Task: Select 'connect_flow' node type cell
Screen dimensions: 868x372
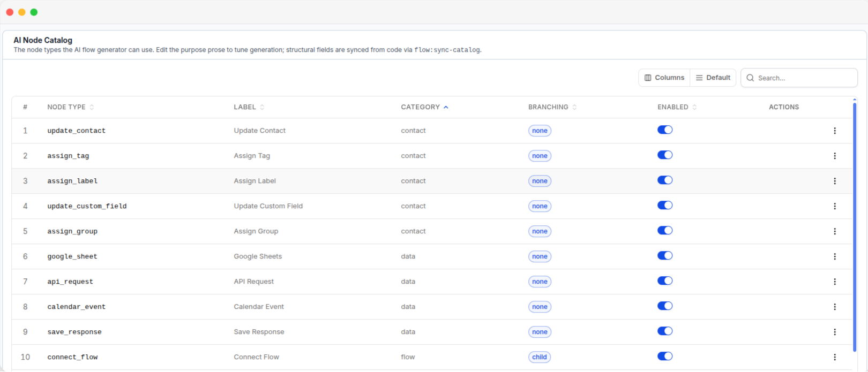Action: point(72,357)
